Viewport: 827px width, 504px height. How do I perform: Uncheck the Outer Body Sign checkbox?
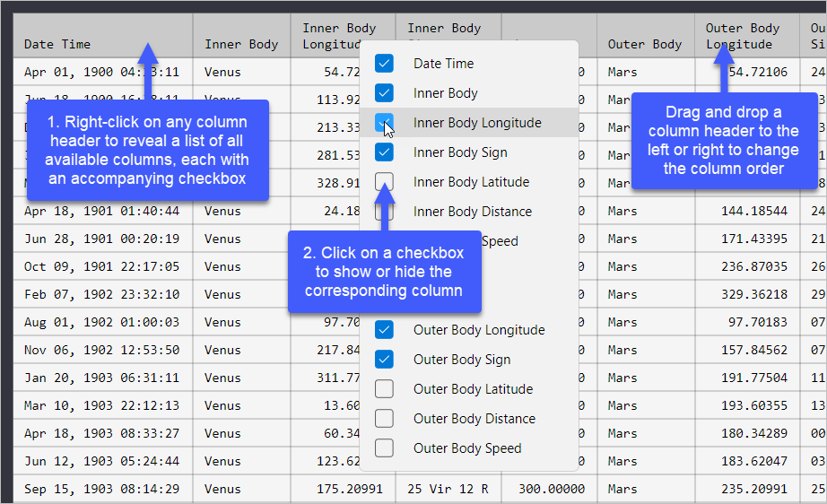tap(384, 360)
